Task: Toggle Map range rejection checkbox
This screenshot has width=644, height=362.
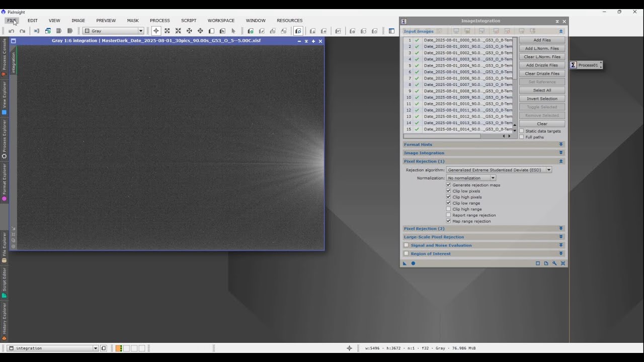Action: pos(448,221)
